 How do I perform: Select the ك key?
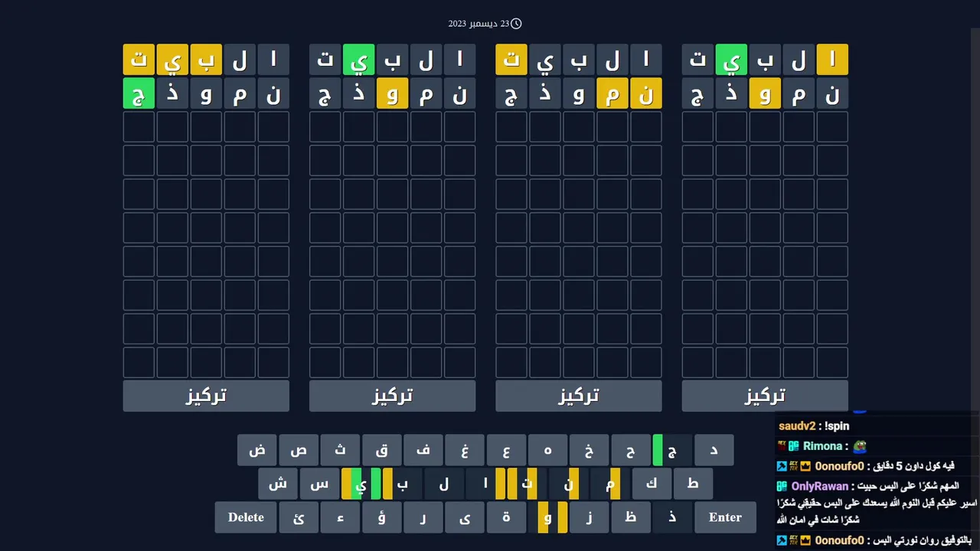651,484
